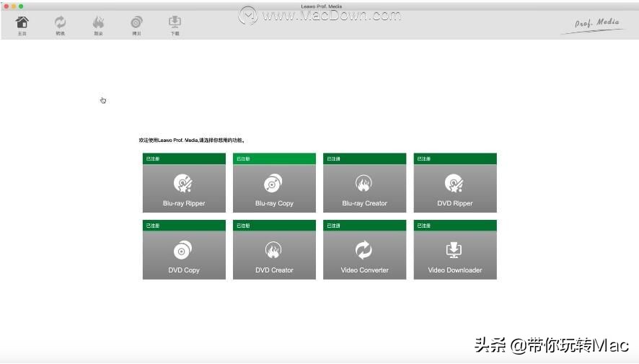Open the Convert tab with circular arrows

[x=61, y=25]
